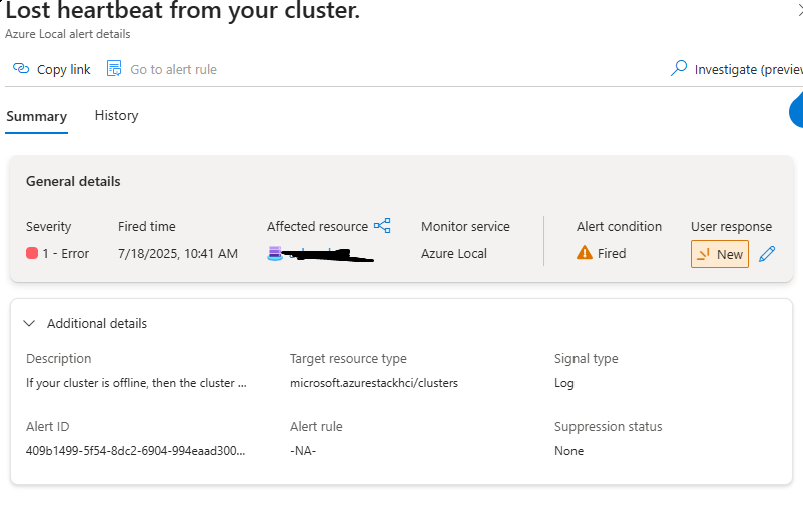Click the red severity square indicator
Screen dimensions: 803x507
pos(32,253)
